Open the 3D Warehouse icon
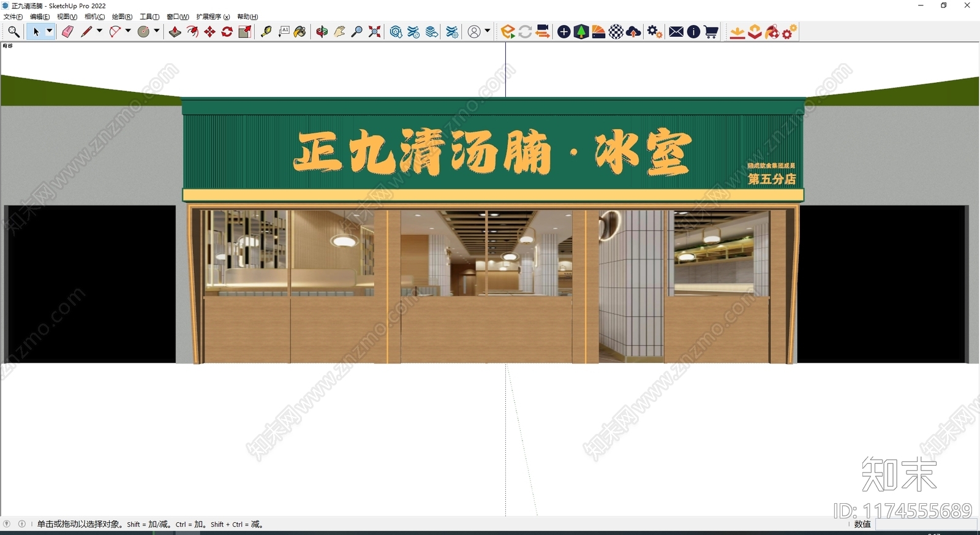Screen dimensions: 980x535 pyautogui.click(x=396, y=32)
